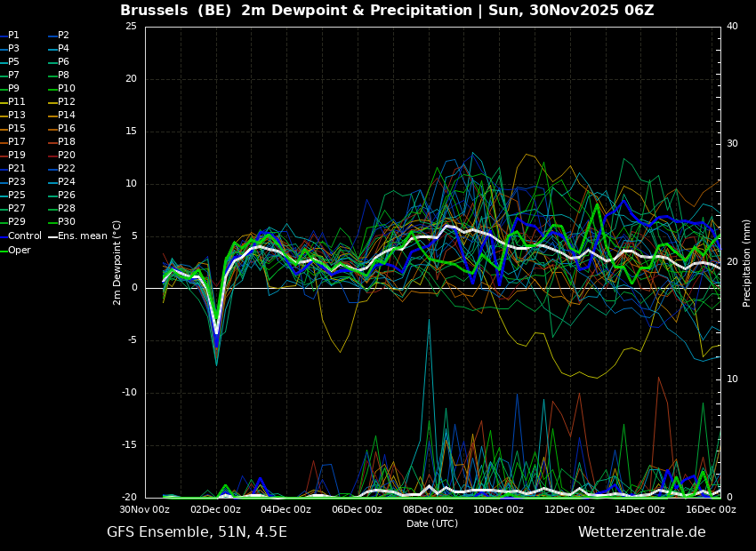Select the Control legend entry
This screenshot has width=756, height=551.
coord(25,236)
